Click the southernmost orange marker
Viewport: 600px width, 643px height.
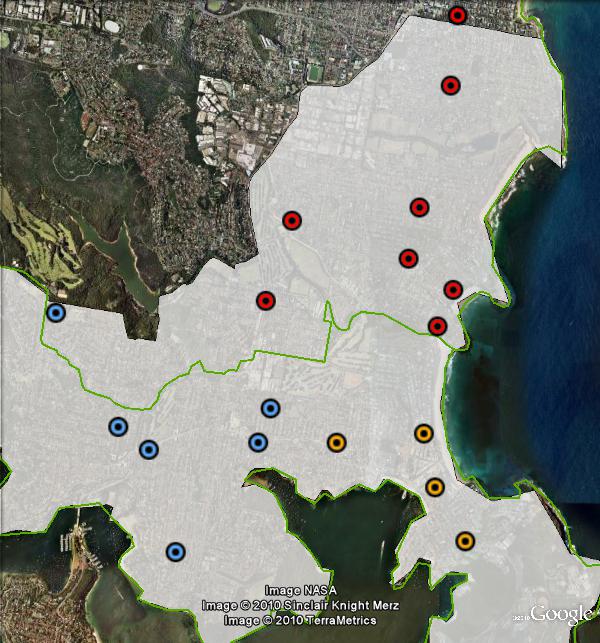[464, 541]
